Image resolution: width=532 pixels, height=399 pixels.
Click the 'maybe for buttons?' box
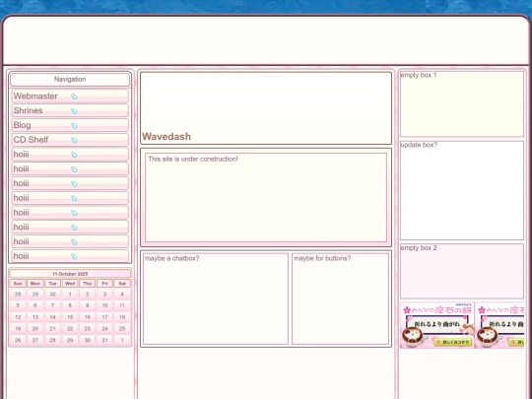coord(340,299)
